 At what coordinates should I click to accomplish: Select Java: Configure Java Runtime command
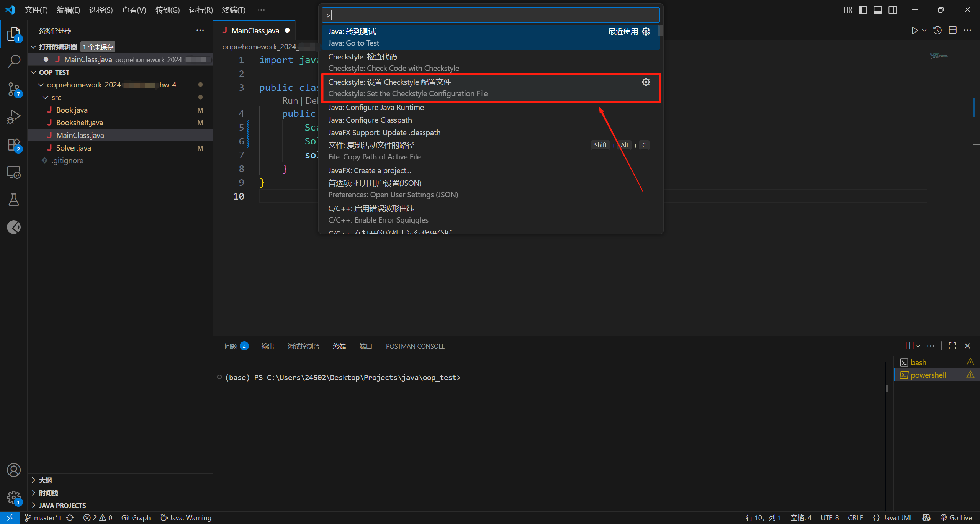(x=376, y=107)
